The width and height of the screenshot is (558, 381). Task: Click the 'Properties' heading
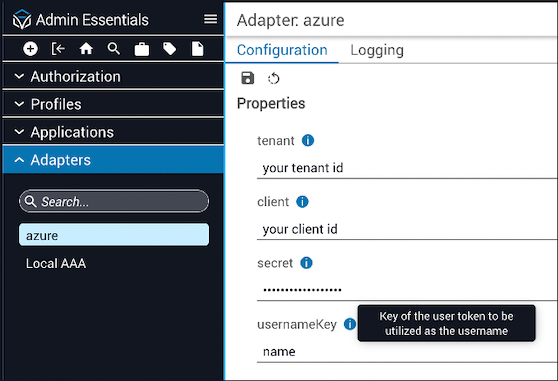pos(271,104)
